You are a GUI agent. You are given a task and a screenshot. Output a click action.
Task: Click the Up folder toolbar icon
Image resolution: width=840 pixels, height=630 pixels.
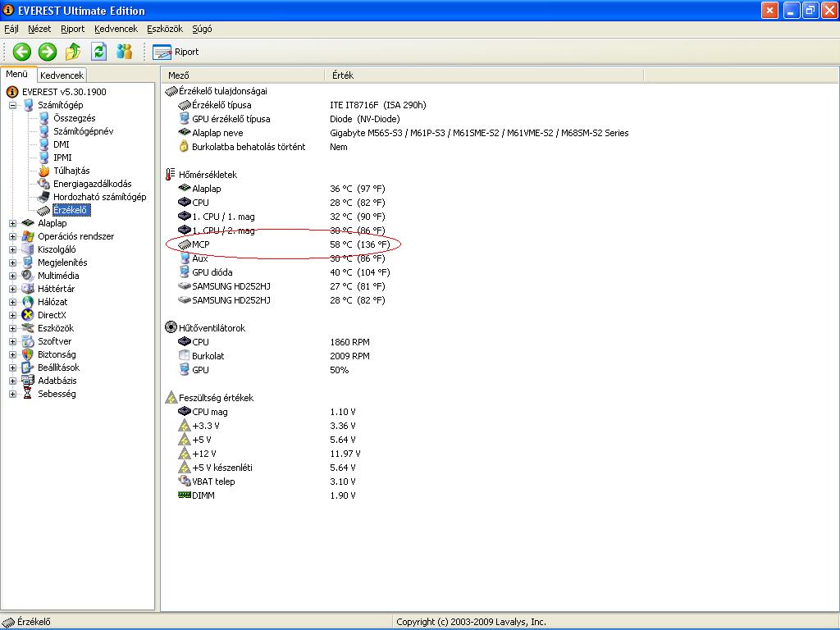pyautogui.click(x=73, y=52)
